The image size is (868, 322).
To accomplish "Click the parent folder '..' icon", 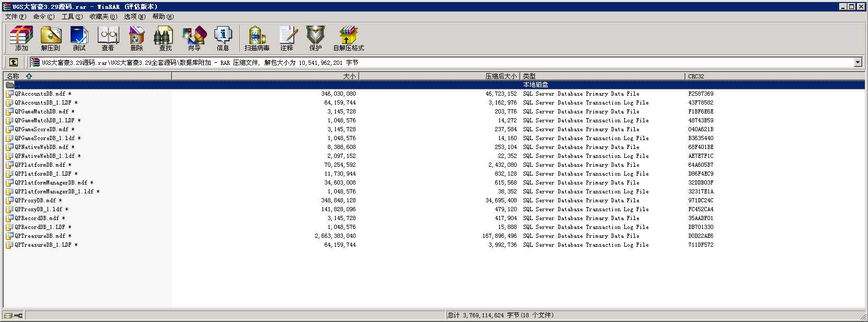I will [9, 85].
